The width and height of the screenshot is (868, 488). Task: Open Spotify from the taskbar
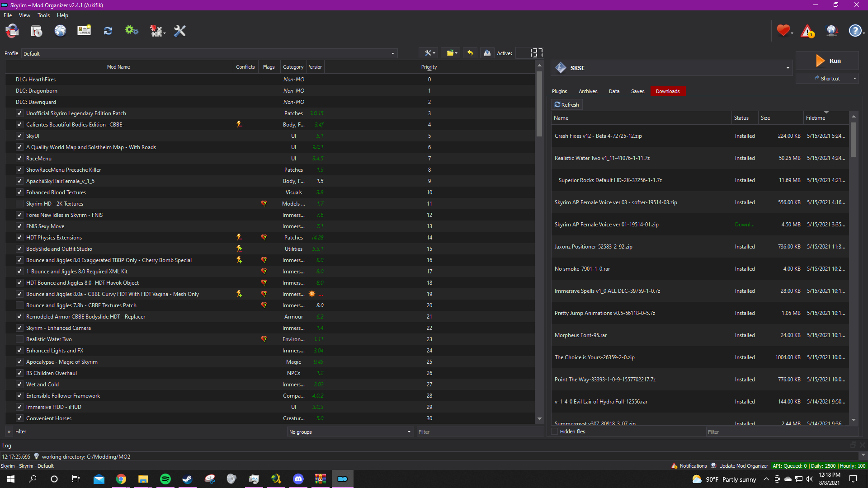tap(165, 479)
